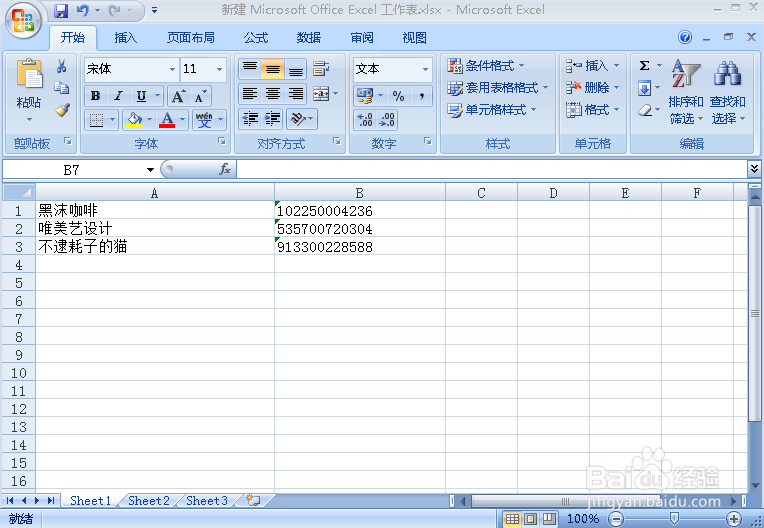Increase decimal places
Viewport: 764px width, 528px height.
365,120
